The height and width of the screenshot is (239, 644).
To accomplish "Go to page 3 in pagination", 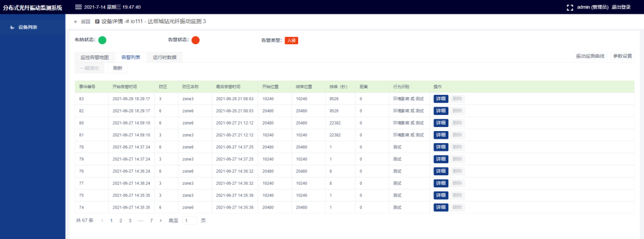I will point(130,221).
